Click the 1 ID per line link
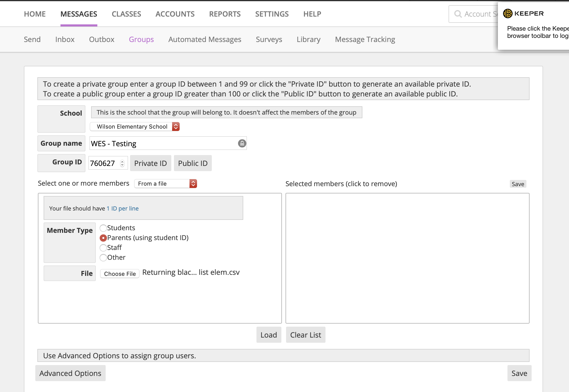This screenshot has width=569, height=392. click(x=123, y=208)
